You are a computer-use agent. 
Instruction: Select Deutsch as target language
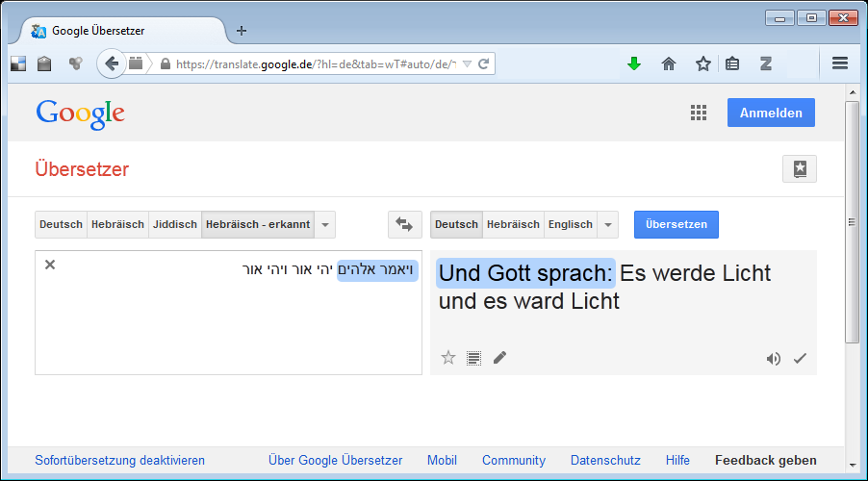tap(456, 224)
